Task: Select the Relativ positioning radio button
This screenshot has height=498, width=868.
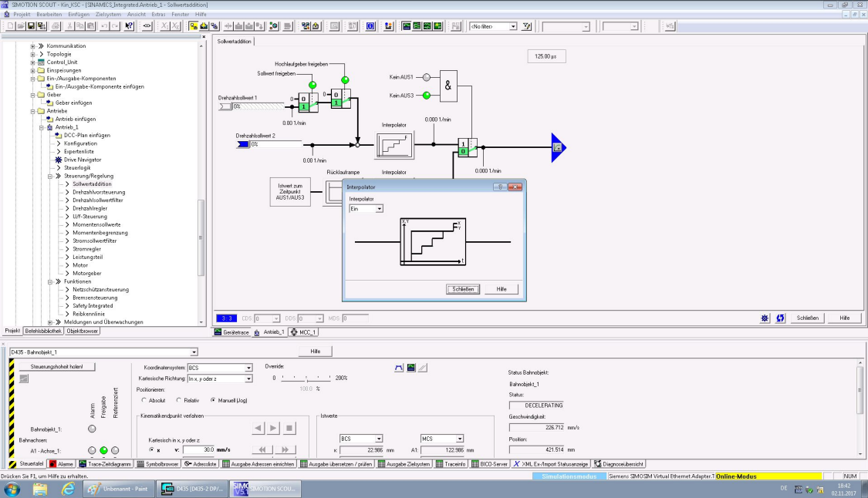Action: click(178, 400)
